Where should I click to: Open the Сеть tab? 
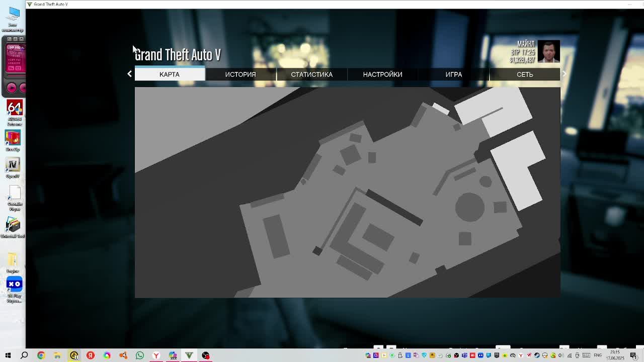pos(525,74)
